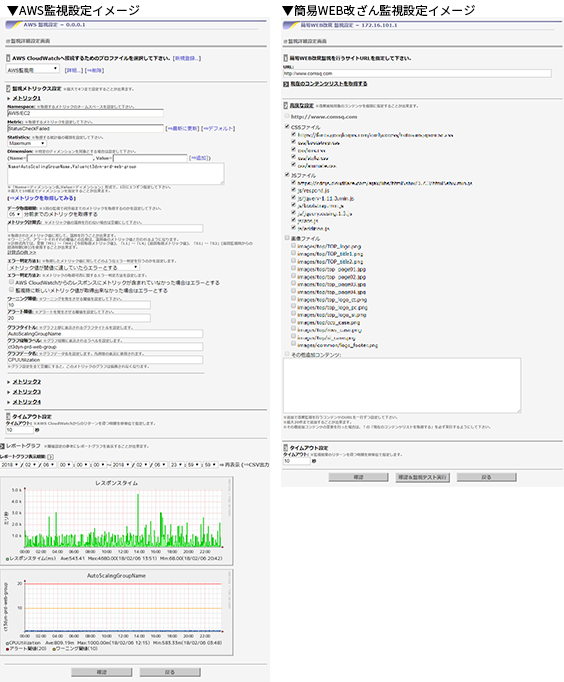The height and width of the screenshot is (682, 564).
Task: Open the AWS監視用 profile dropdown
Action: click(33, 70)
